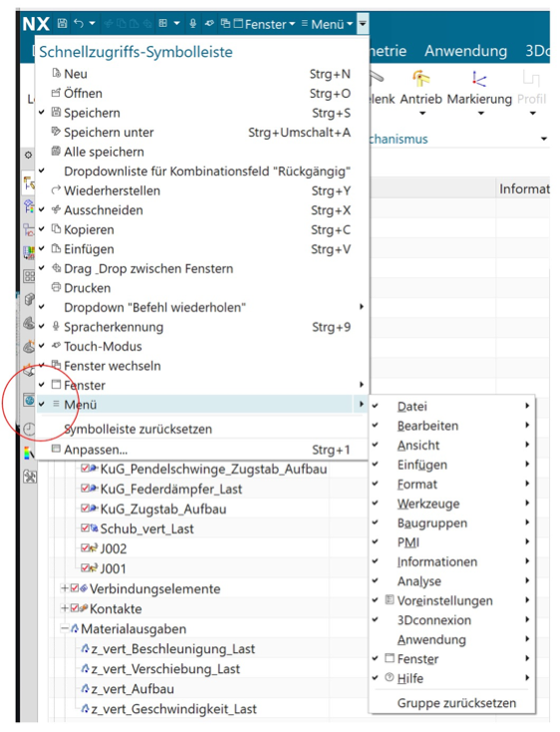Select joint J001 in the tree

114,569
